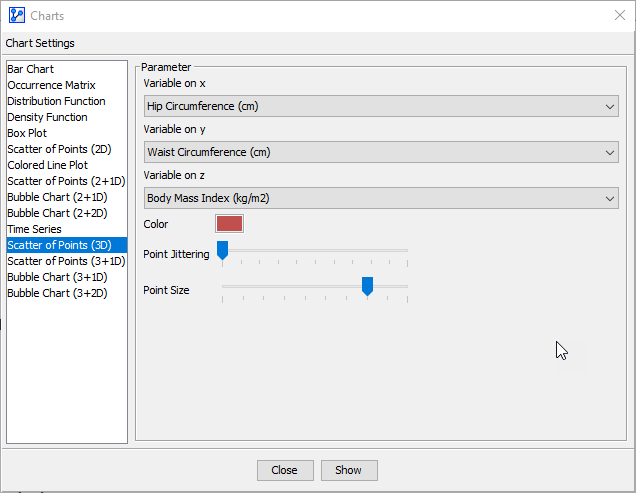Click the Point Jittering slider handle

(222, 251)
